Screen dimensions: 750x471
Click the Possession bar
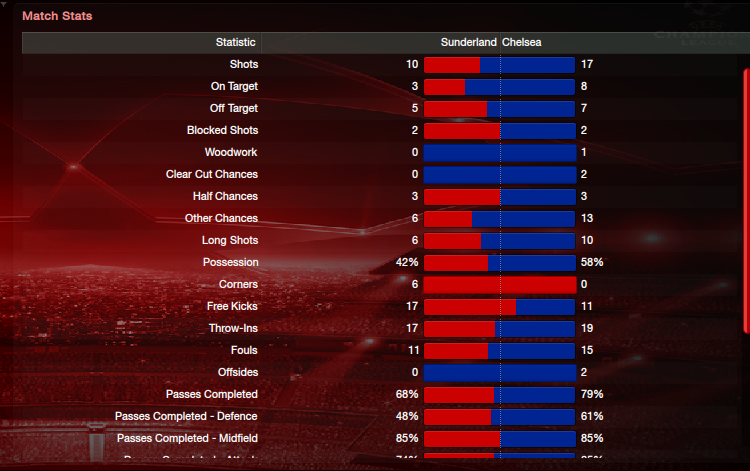pyautogui.click(x=500, y=263)
